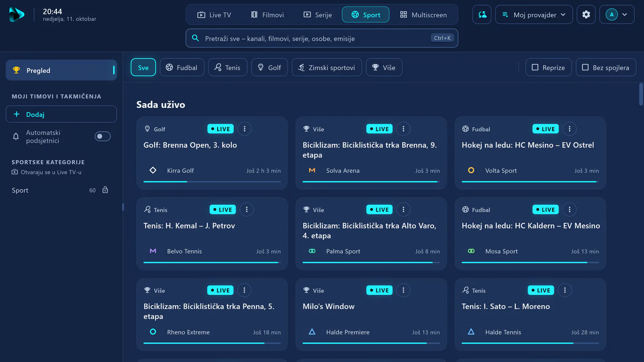The width and height of the screenshot is (644, 362).
Task: Expand the Moj provajder dropdown
Action: pyautogui.click(x=534, y=14)
